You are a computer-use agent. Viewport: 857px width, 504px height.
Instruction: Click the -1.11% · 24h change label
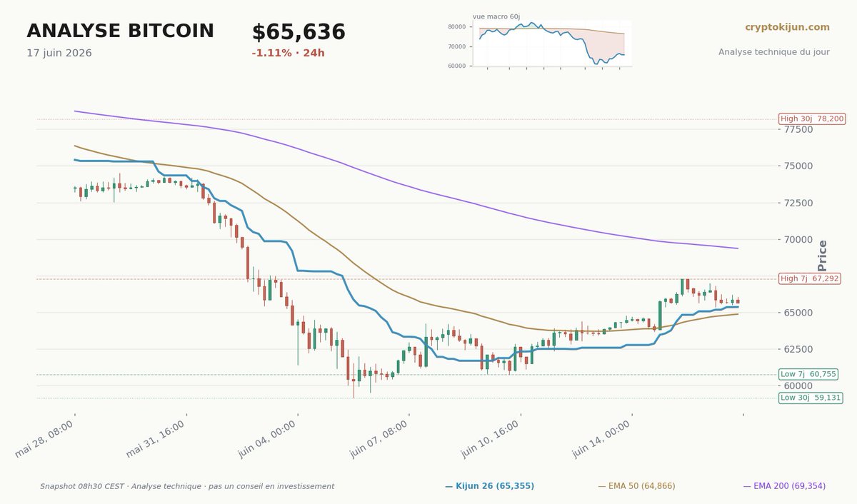click(x=288, y=53)
